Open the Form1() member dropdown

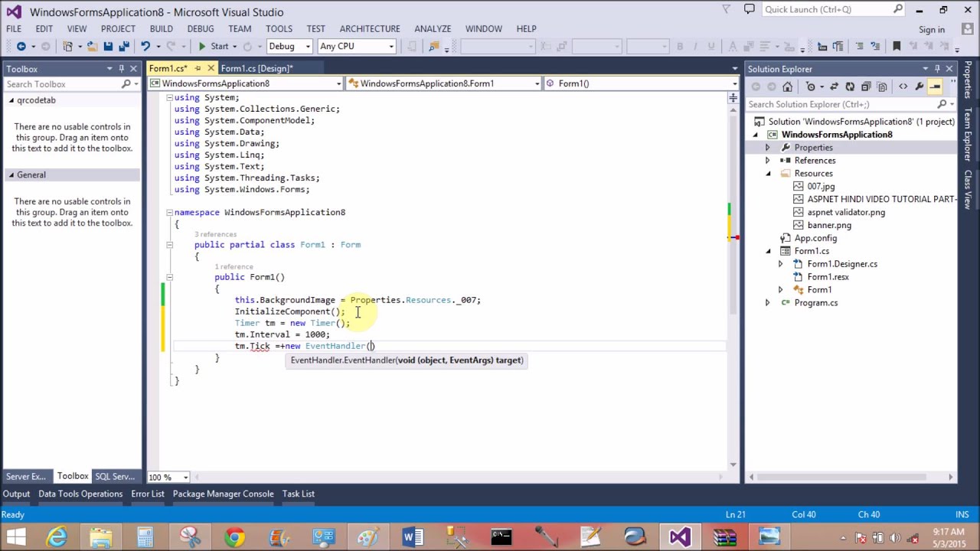pyautogui.click(x=641, y=83)
